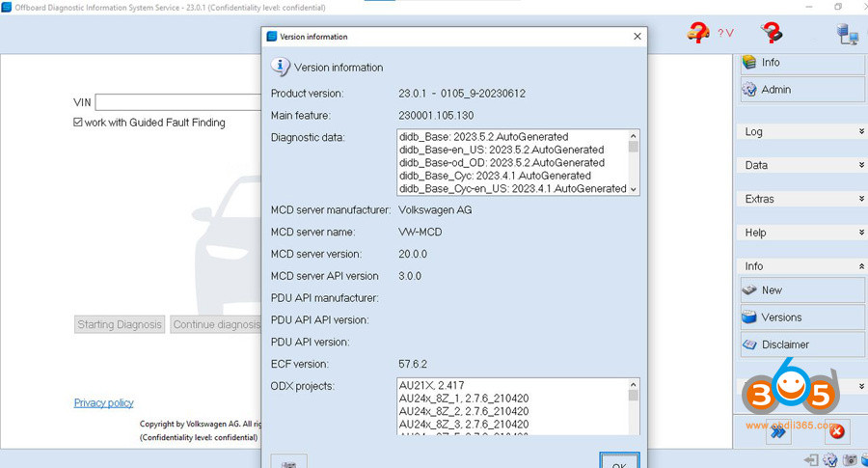Click Diagnostic data list scroll-down arrow
Image resolution: width=868 pixels, height=468 pixels.
(x=634, y=189)
